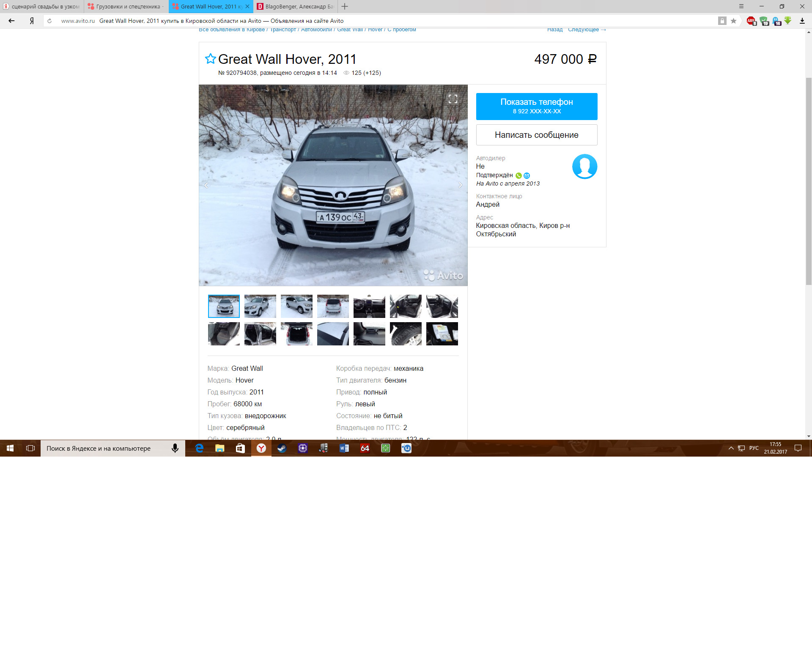Screen dimensions: 812x646
Task: Open Транспорт breadcrumb link
Action: tap(283, 30)
